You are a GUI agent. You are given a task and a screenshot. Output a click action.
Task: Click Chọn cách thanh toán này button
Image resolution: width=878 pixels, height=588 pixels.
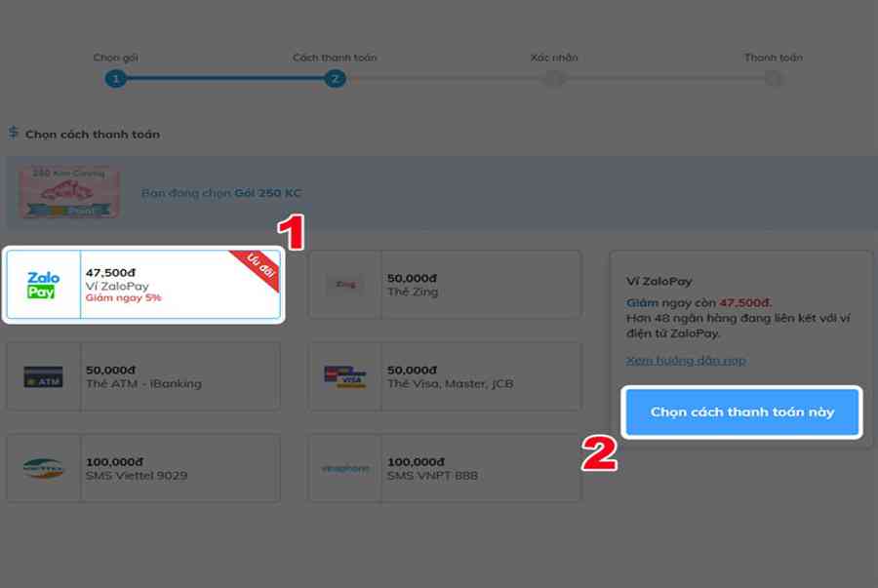[742, 412]
